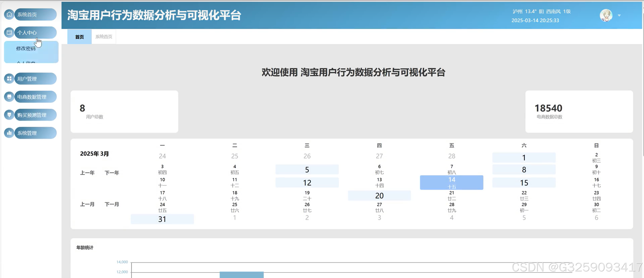Click the datetime 2025-03-14 20:25:33
This screenshot has height=278, width=644.
(535, 20)
